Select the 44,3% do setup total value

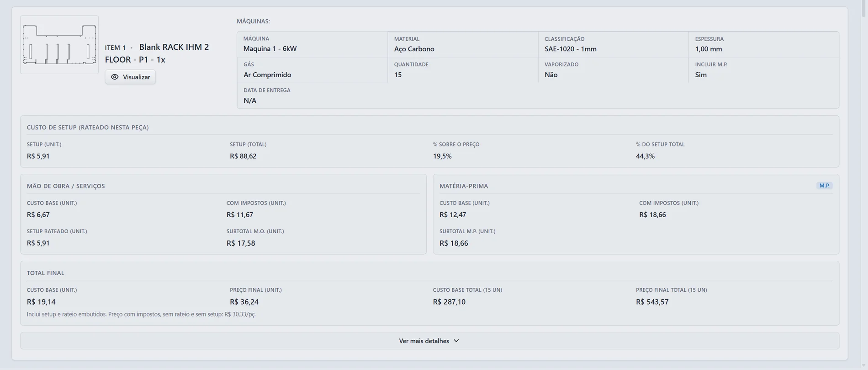[x=645, y=156]
